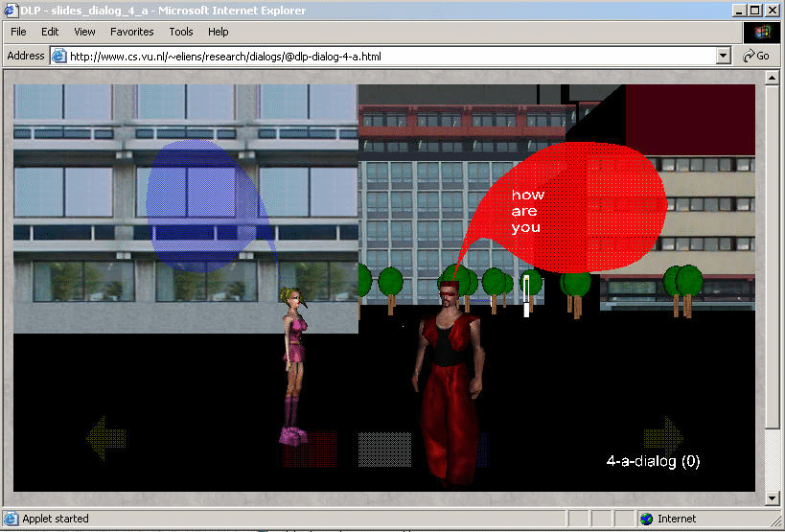Click the left navigation arrow in the applet
Screen dimensions: 785x532
click(105, 439)
